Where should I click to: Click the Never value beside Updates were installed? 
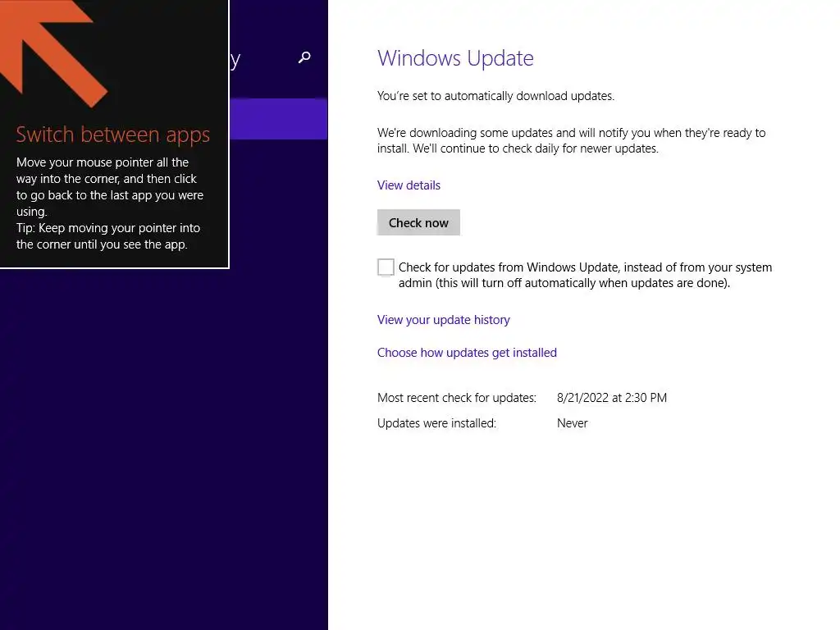[572, 423]
